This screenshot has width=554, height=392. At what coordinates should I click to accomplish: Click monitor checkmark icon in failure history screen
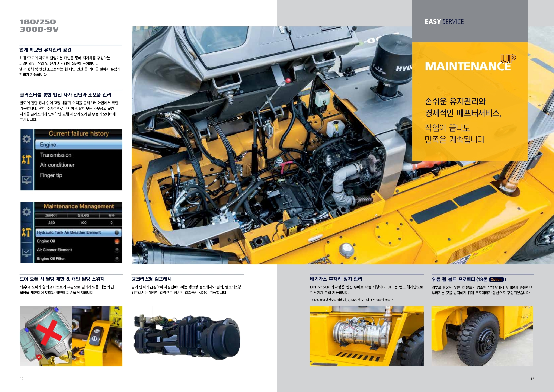click(x=27, y=180)
